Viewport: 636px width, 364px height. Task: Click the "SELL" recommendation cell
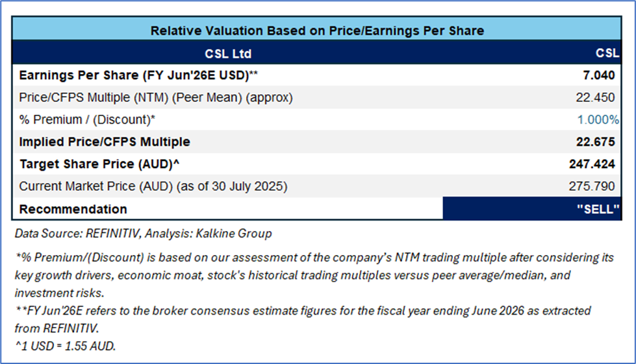[598, 209]
